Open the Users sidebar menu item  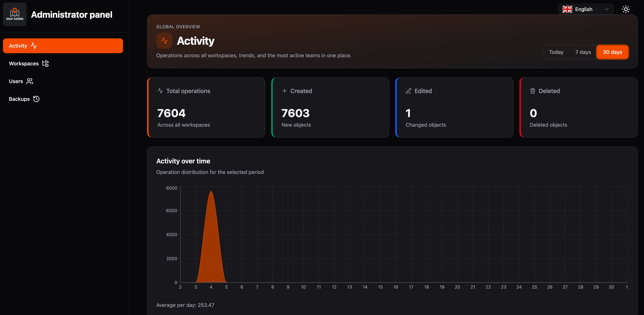point(63,81)
